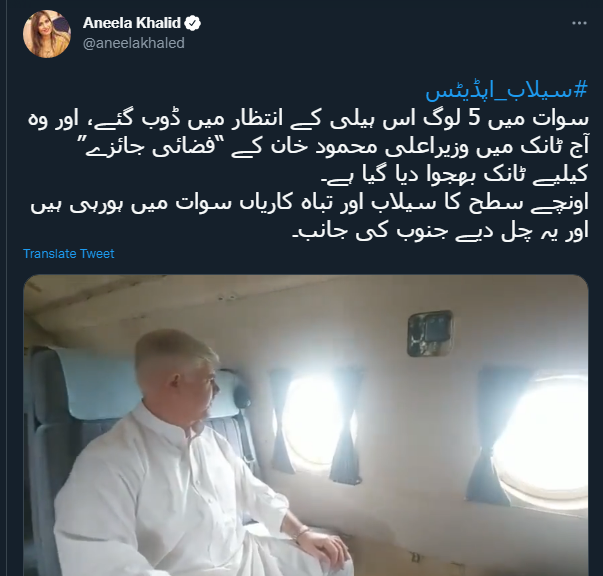Screen dimensions: 603x576
Task: Select the first line of tweet text
Action: pyautogui.click(x=308, y=119)
